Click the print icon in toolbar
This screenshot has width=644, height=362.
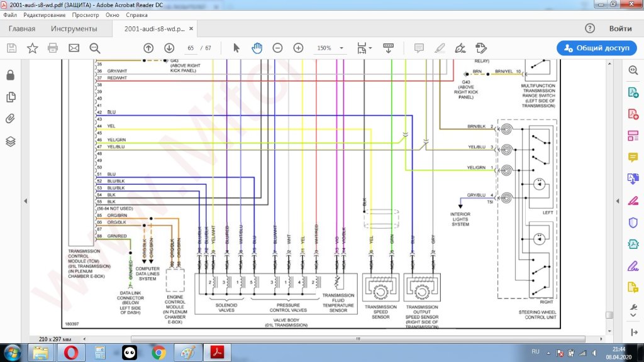(53, 48)
